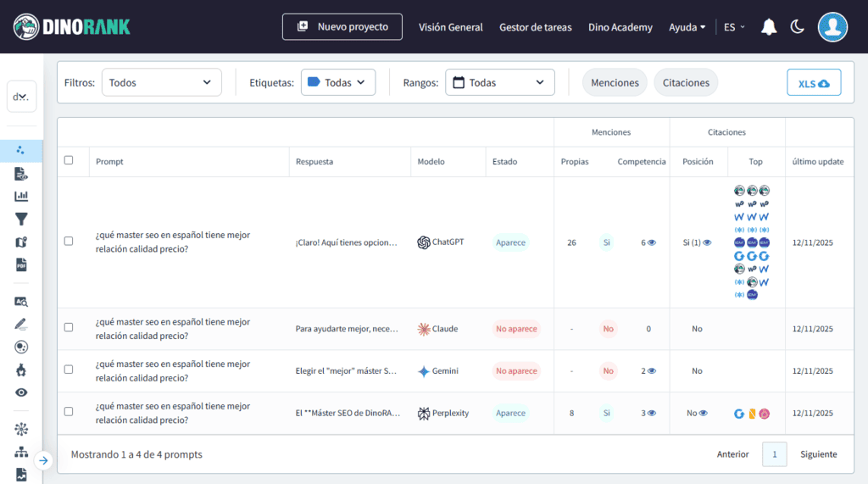The image size is (868, 484).
Task: Go to Anterior page
Action: click(732, 454)
